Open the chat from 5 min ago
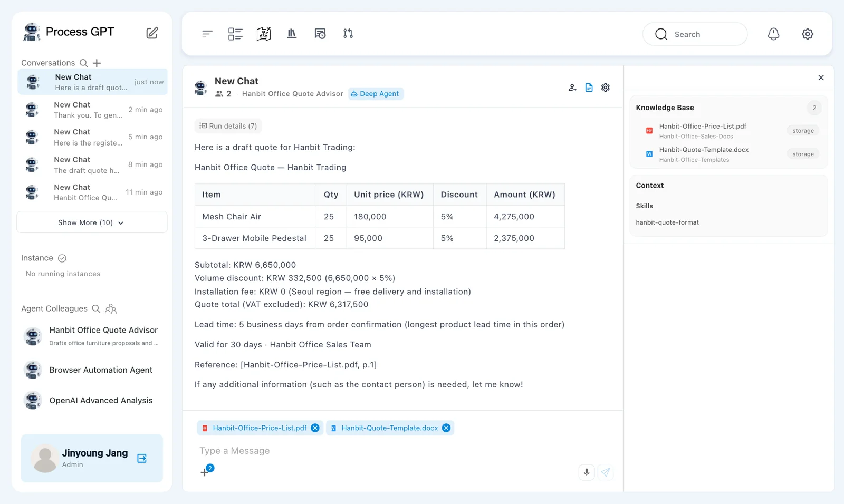844x504 pixels. tap(93, 137)
